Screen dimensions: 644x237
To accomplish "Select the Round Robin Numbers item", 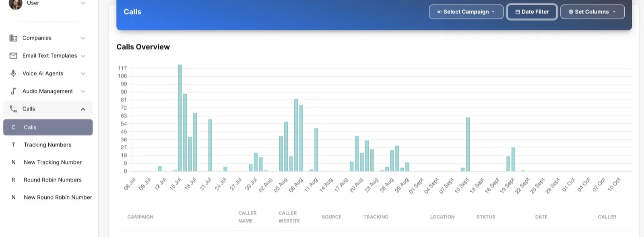I will pos(48,180).
